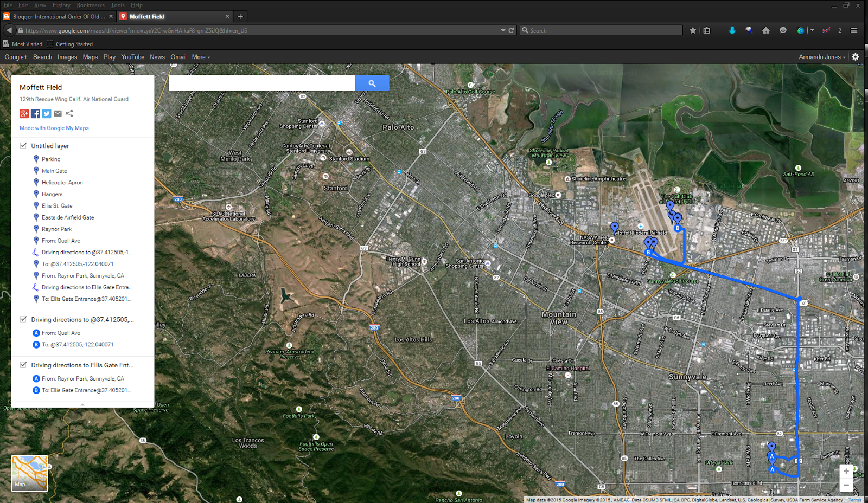The width and height of the screenshot is (868, 503).
Task: Open Gmail link in Google bar
Action: click(x=178, y=57)
